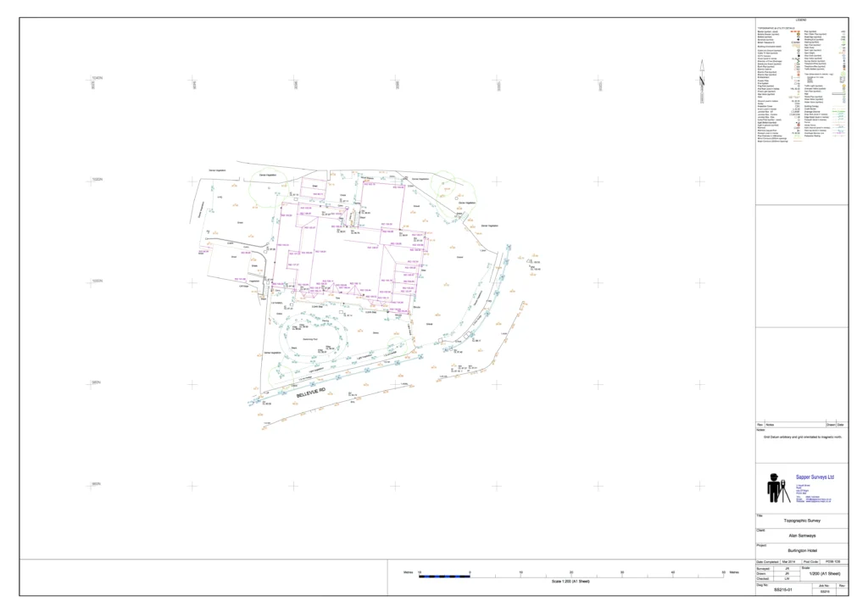Click the scale bar's black-and-blue segment
Image resolution: width=868 pixels, height=613 pixels.
click(444, 576)
